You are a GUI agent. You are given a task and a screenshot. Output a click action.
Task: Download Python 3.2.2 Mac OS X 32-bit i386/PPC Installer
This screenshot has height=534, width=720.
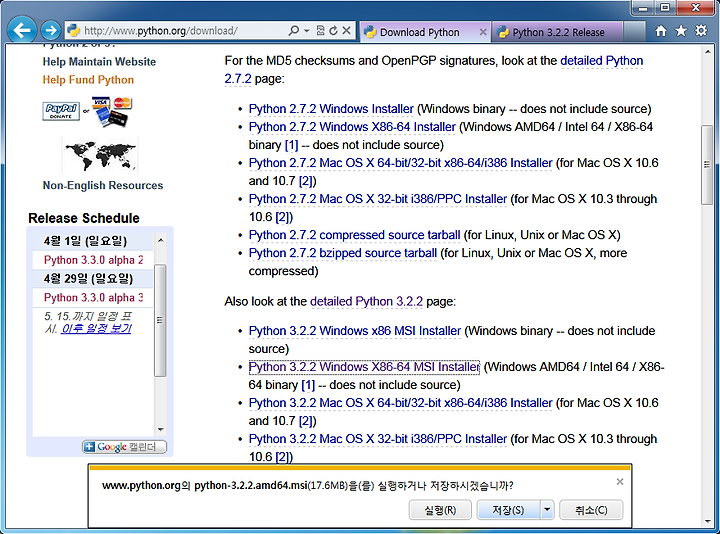coord(378,439)
